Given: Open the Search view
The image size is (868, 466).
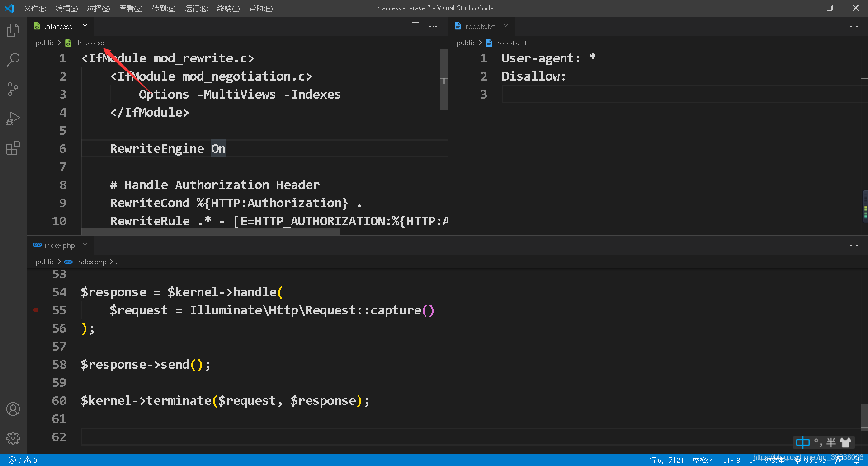Looking at the screenshot, I should [13, 59].
